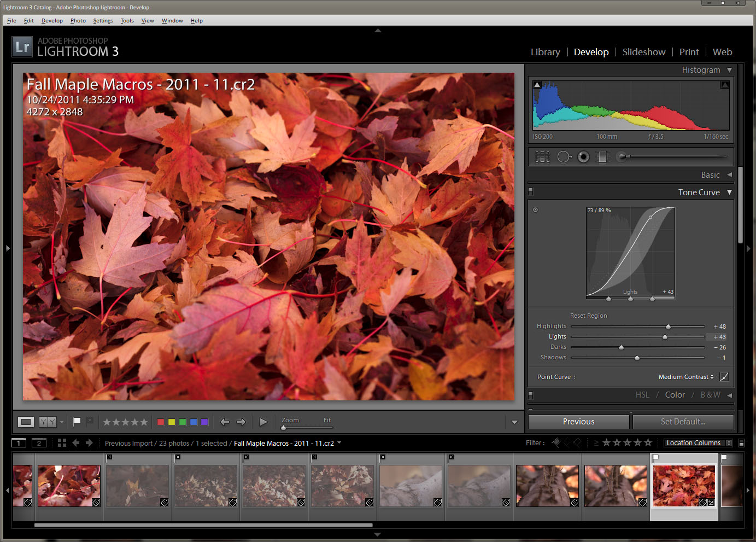Screen dimensions: 756x542
Task: Toggle shadow clipping indicator in histogram
Action: point(537,85)
